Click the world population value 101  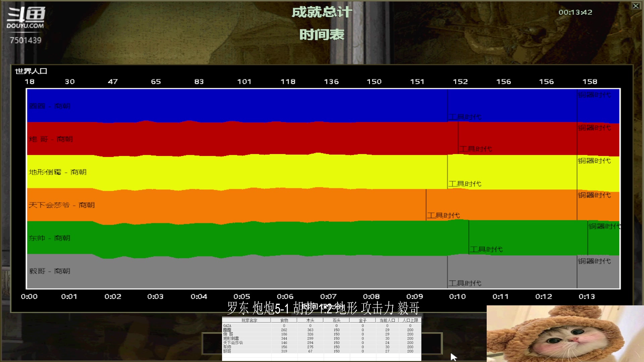[x=244, y=81]
